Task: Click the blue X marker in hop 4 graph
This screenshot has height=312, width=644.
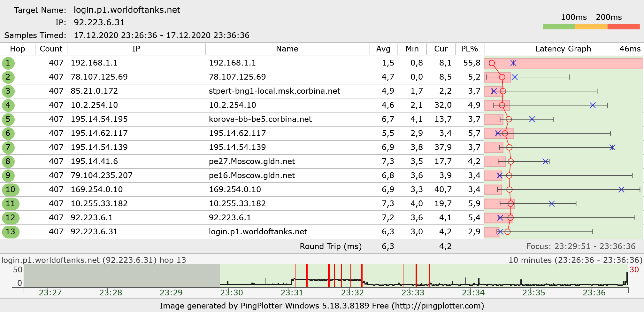Action: coord(593,105)
